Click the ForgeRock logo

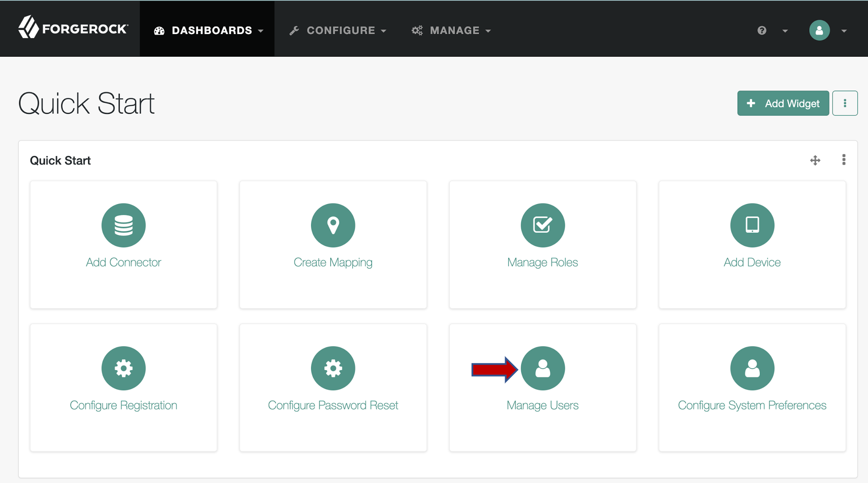(x=73, y=28)
